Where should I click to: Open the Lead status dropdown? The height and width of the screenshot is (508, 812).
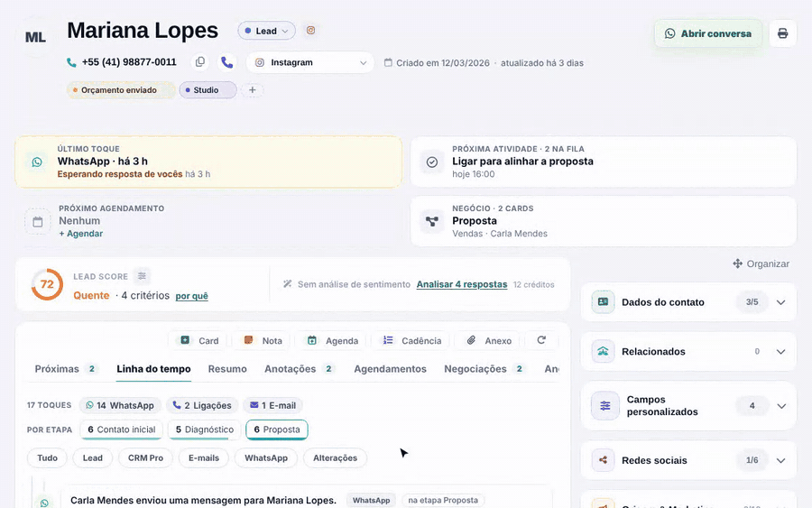pyautogui.click(x=266, y=31)
